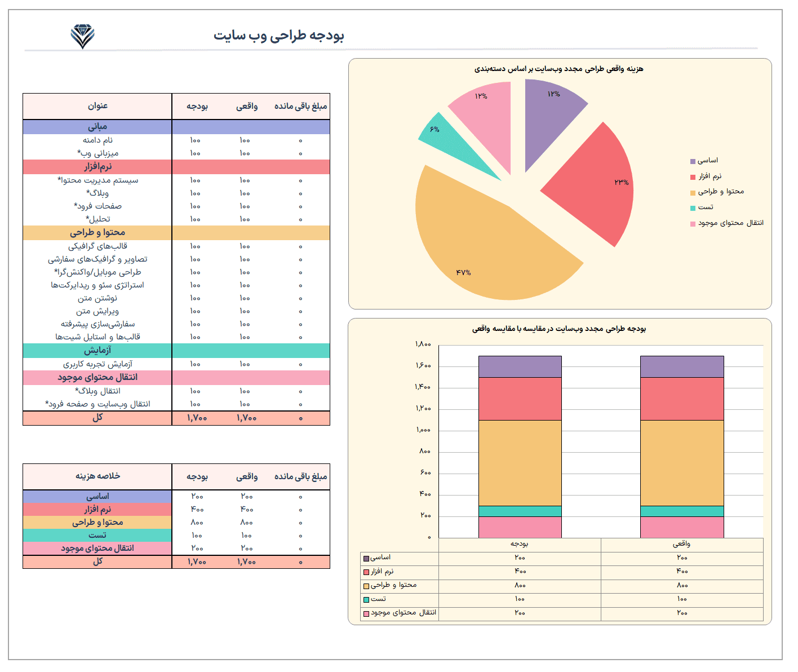Click the وبلاگ* row label
Viewport: 798px width, 672px height.
click(x=97, y=193)
